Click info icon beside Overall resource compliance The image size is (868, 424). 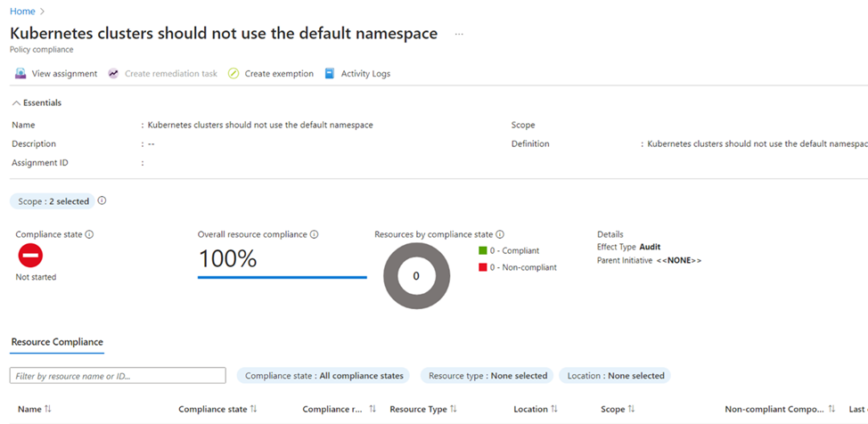tap(314, 234)
